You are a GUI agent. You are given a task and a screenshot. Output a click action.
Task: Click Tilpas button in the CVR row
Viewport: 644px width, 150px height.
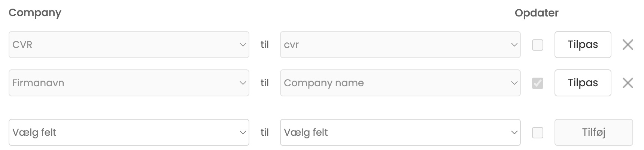[583, 45]
